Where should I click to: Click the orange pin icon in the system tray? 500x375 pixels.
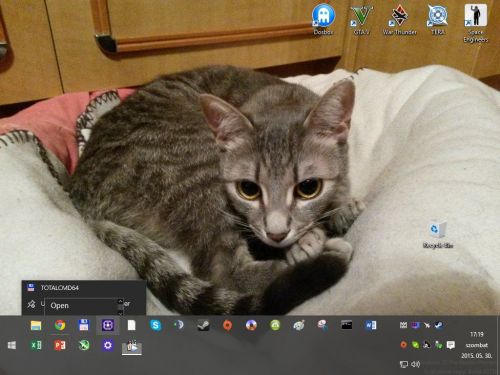[403, 345]
